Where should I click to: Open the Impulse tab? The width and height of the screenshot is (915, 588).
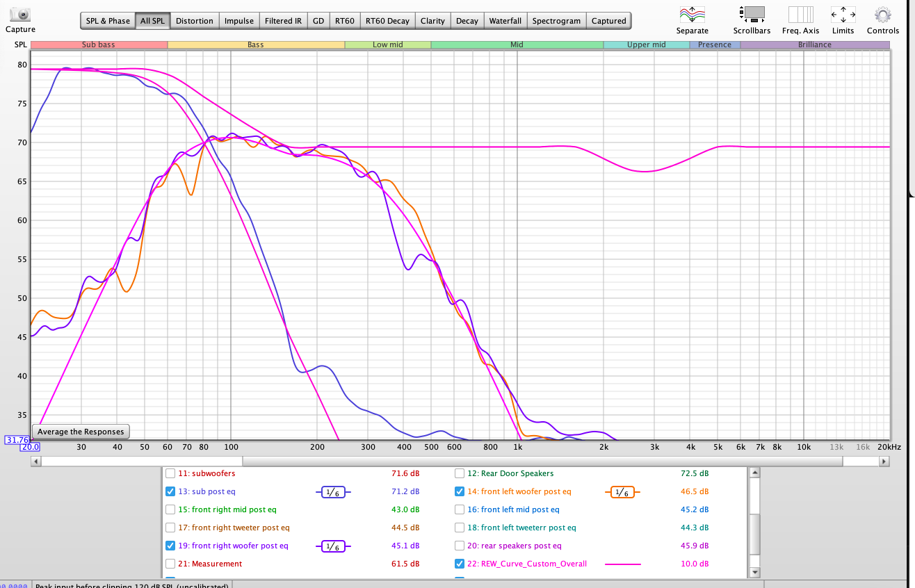click(x=239, y=21)
